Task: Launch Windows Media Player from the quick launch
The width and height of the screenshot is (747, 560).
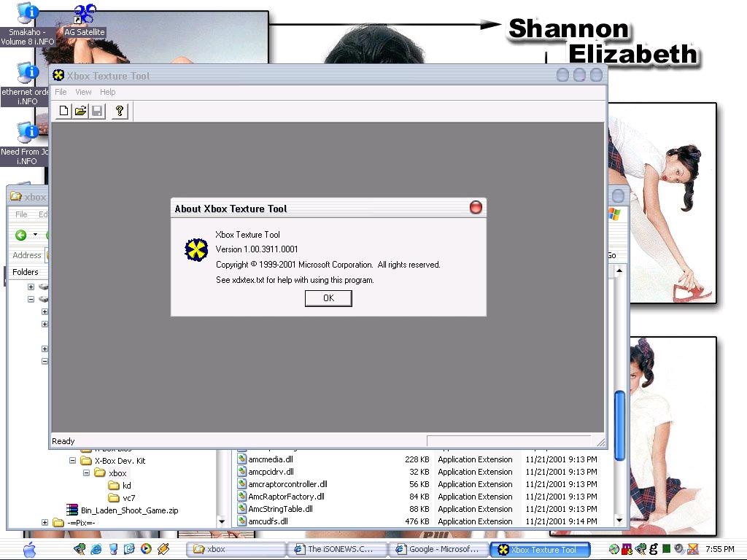Action: pos(146,549)
